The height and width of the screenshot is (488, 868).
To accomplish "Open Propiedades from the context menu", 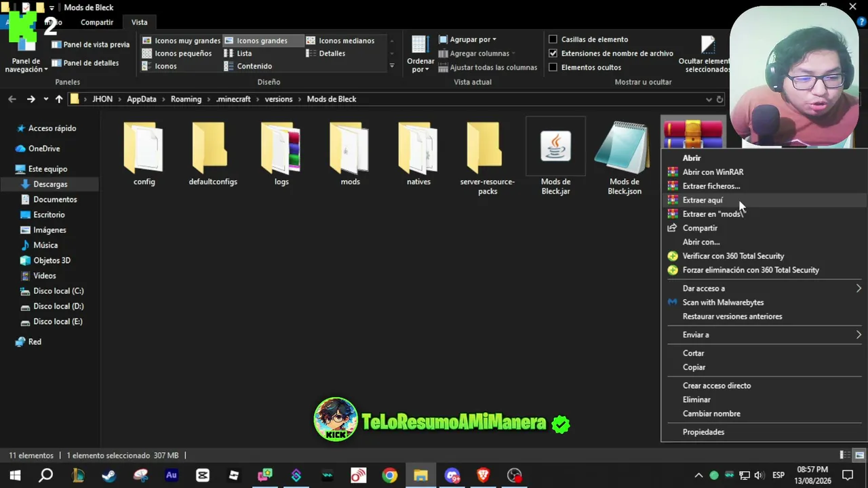I will point(764,432).
